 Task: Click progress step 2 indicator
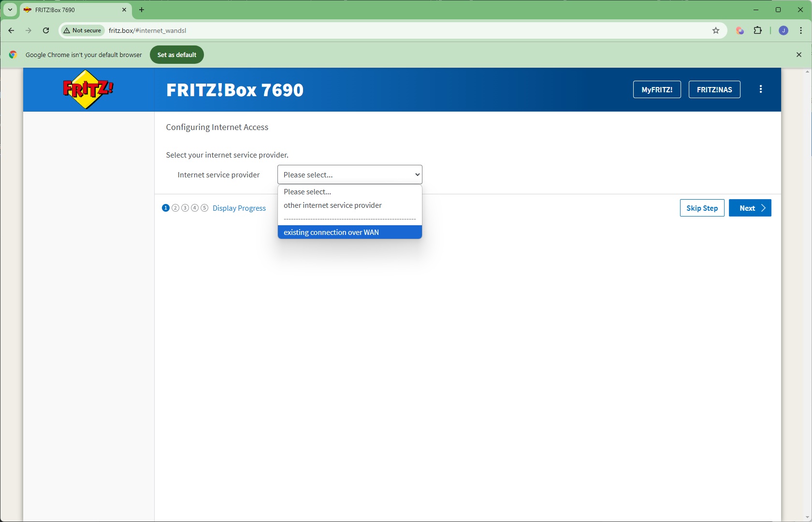(175, 208)
